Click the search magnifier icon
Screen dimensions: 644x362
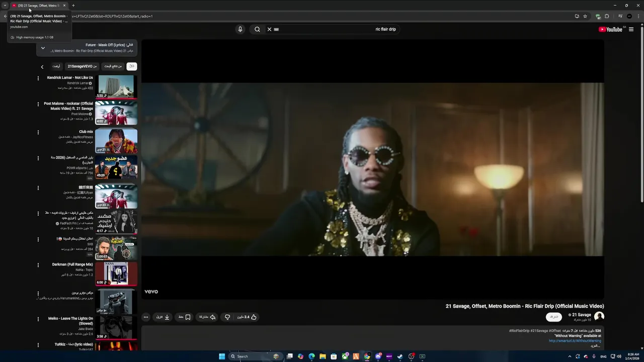[257, 29]
